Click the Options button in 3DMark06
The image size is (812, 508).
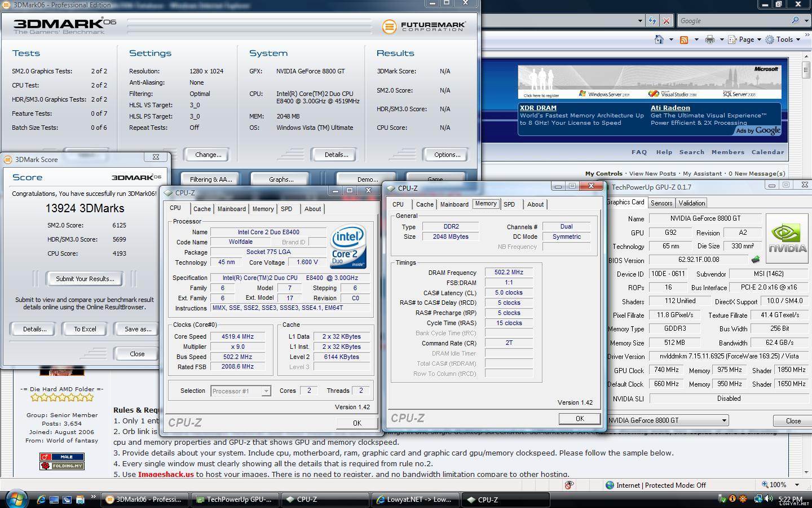(447, 154)
